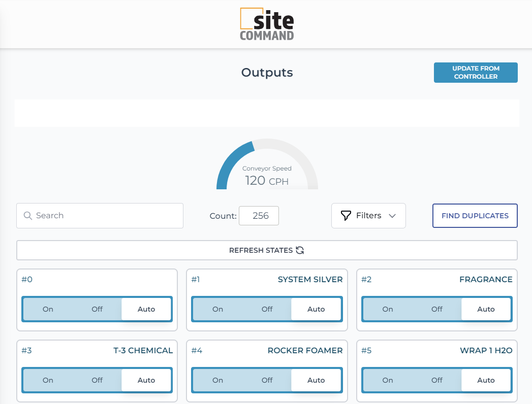The image size is (532, 404).
Task: Click the Find Duplicates button
Action: coord(475,216)
